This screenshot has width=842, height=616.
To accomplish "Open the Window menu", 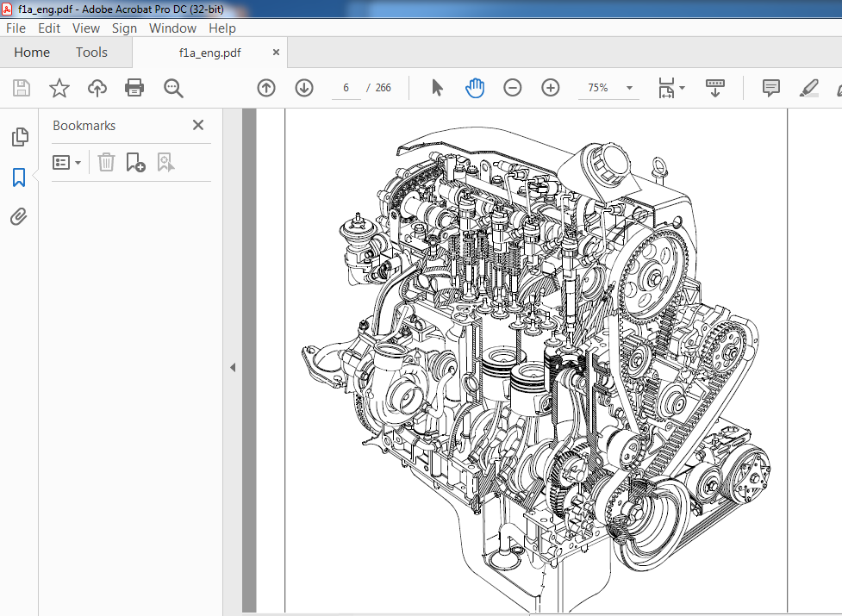I will pos(172,28).
